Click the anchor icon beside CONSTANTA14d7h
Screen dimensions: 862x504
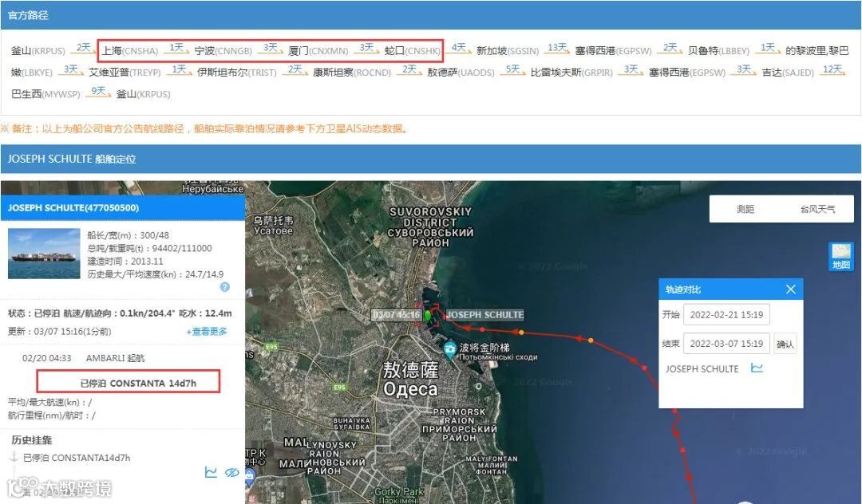tap(14, 457)
